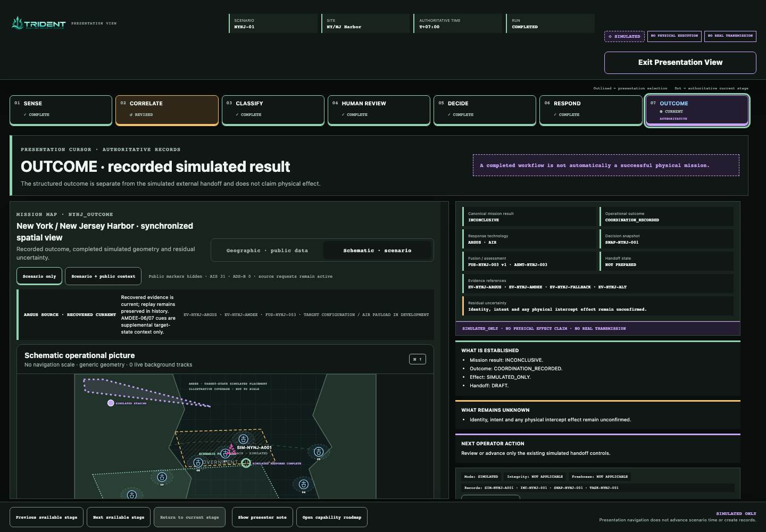Click Show presenter note
The height and width of the screenshot is (532, 766).
[262, 517]
